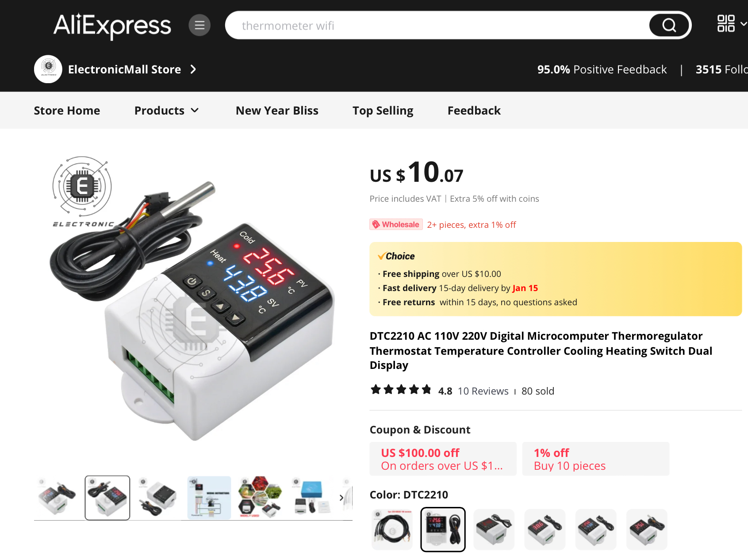Click the search magnifier button

coord(669,25)
